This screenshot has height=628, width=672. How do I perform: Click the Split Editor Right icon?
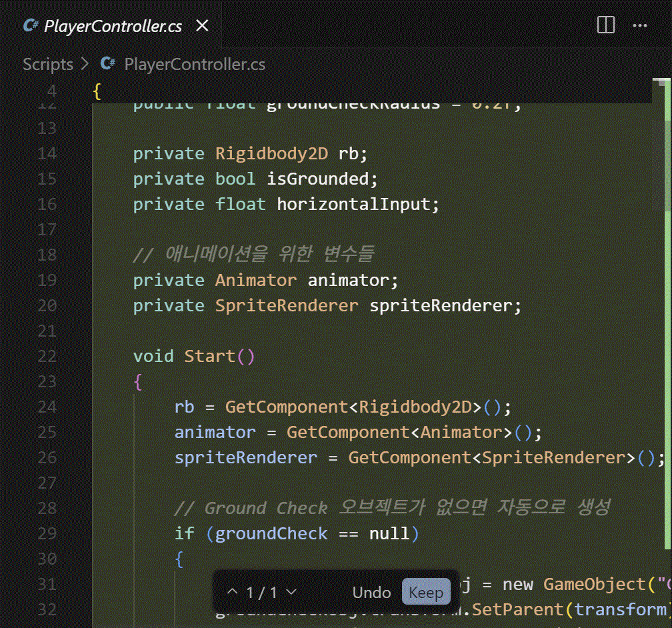(605, 25)
